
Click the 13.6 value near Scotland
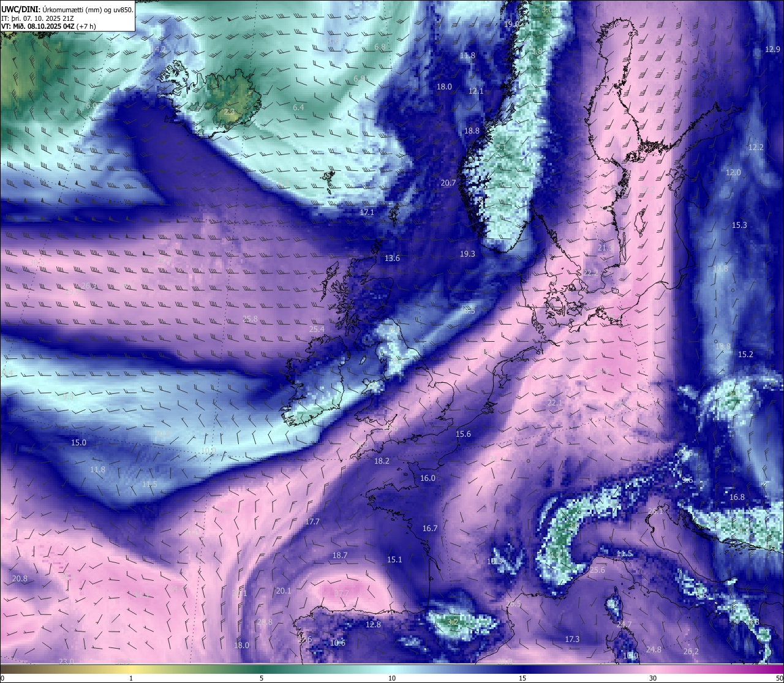pyautogui.click(x=392, y=258)
